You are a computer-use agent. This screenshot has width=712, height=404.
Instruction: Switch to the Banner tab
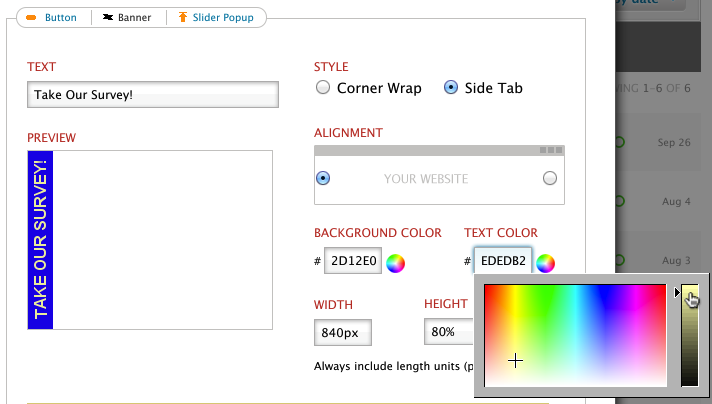128,18
